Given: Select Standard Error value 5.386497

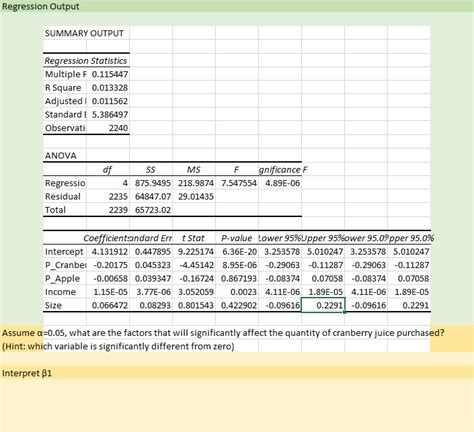Looking at the screenshot, I should tap(110, 114).
